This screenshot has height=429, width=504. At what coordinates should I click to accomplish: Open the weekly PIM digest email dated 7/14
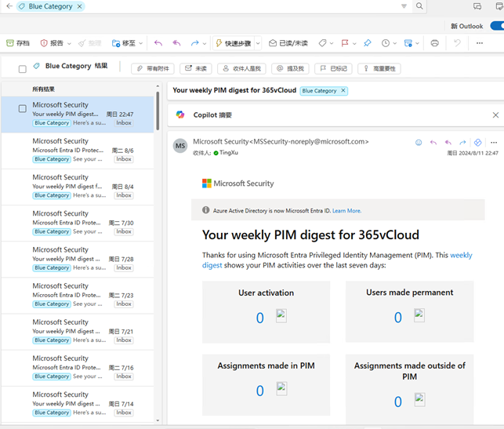[x=78, y=404]
